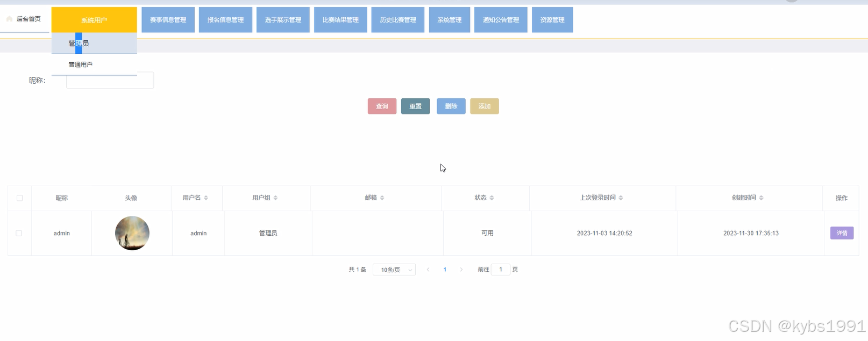This screenshot has height=341, width=868.
Task: Open 系统管理 menu
Action: [450, 20]
